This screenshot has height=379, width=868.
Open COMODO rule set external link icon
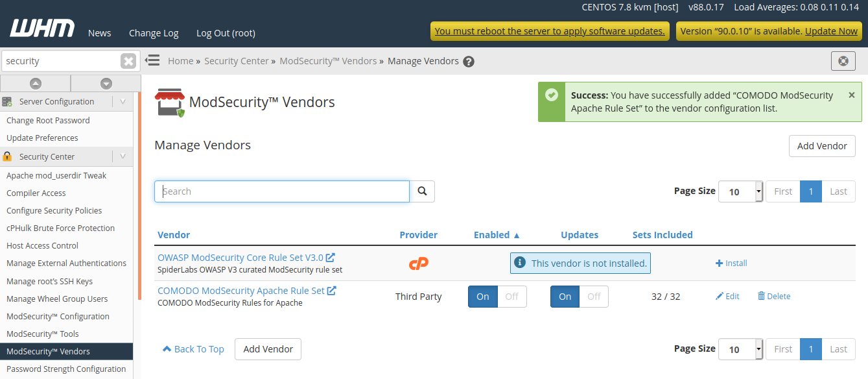tap(332, 290)
